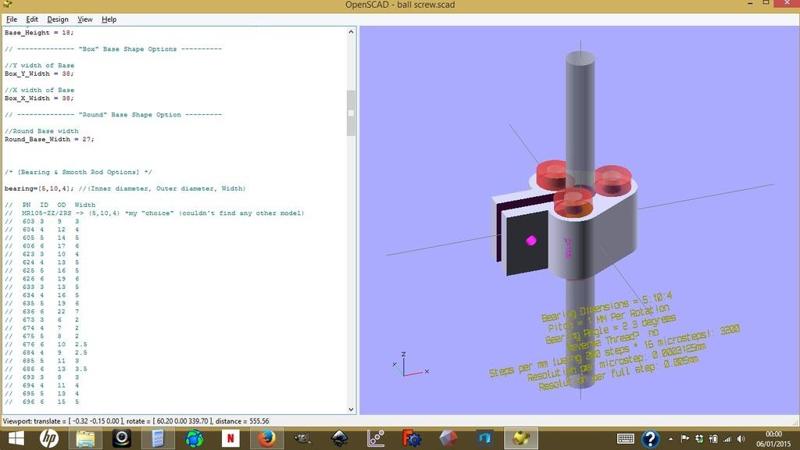Open Firefox from the taskbar
The width and height of the screenshot is (800, 450).
point(266,438)
